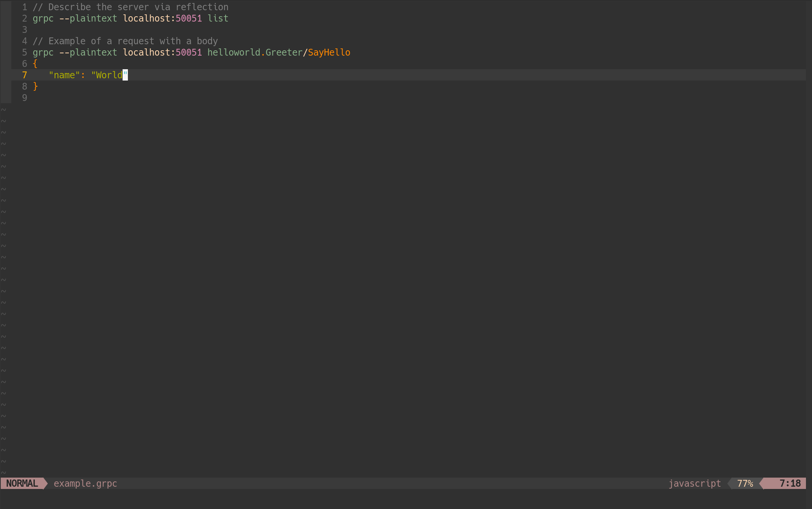Image resolution: width=812 pixels, height=509 pixels.
Task: Click the --plaintext flag on line 5
Action: [x=88, y=53]
